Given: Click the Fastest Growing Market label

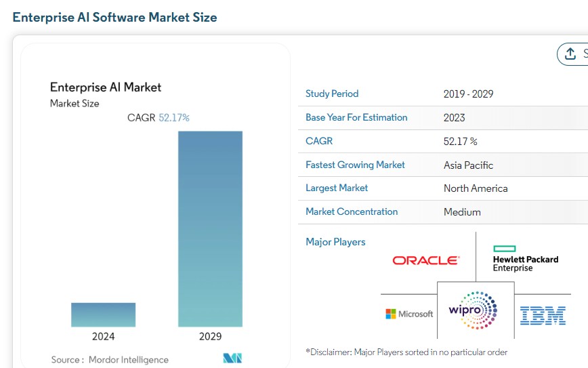Looking at the screenshot, I should pyautogui.click(x=355, y=165).
